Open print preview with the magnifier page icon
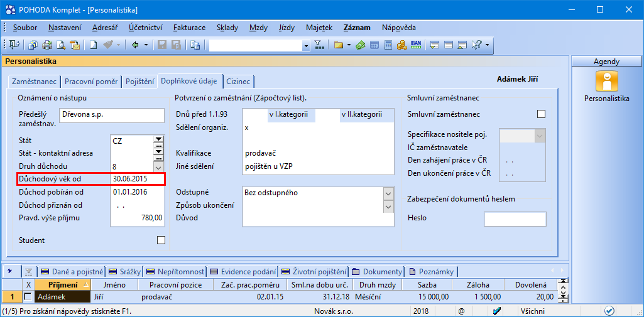This screenshot has width=644, height=317. coord(61,45)
